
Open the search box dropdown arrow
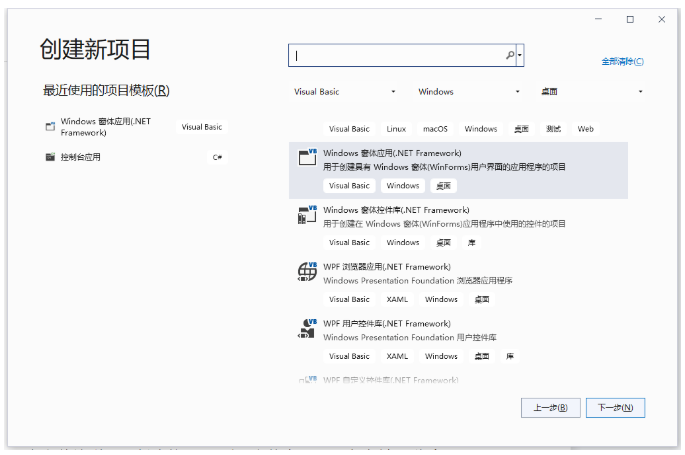coord(520,55)
